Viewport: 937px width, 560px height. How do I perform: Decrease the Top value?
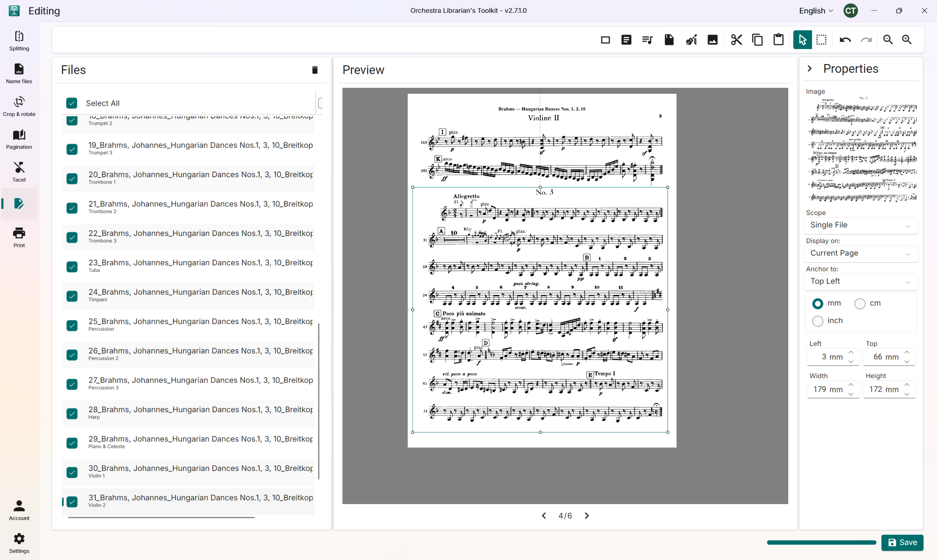(x=907, y=362)
